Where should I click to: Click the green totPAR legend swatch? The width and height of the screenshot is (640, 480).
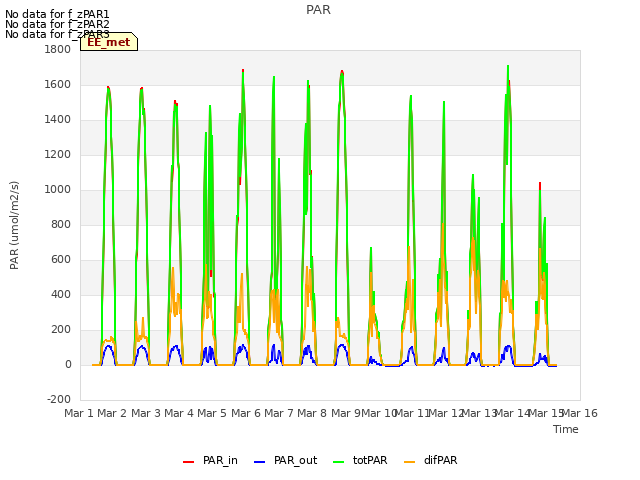pyautogui.click(x=338, y=462)
